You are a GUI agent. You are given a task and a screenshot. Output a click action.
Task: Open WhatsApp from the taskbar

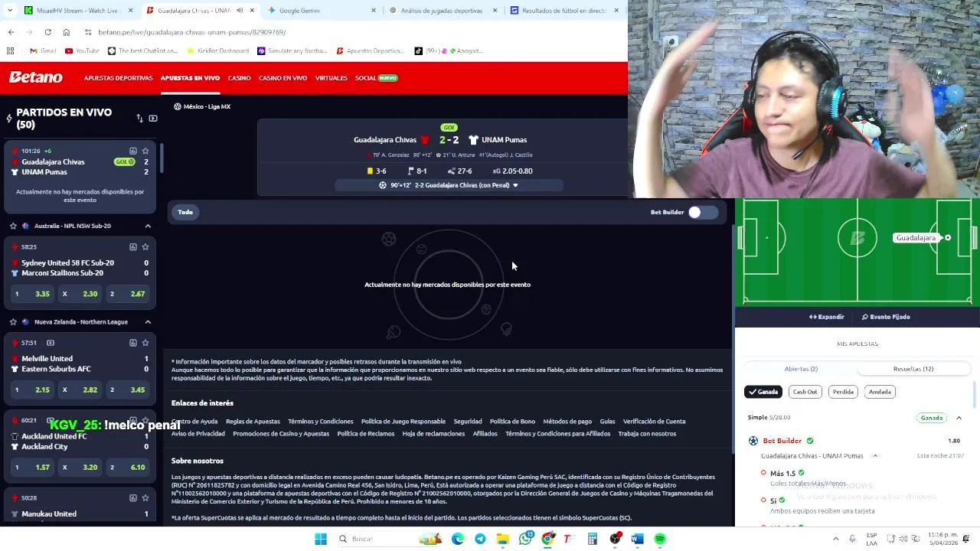click(525, 539)
